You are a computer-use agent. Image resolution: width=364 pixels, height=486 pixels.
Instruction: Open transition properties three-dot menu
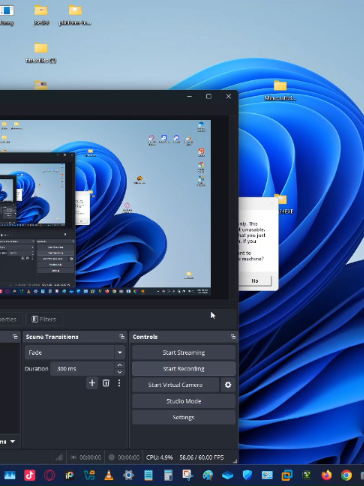click(x=119, y=383)
